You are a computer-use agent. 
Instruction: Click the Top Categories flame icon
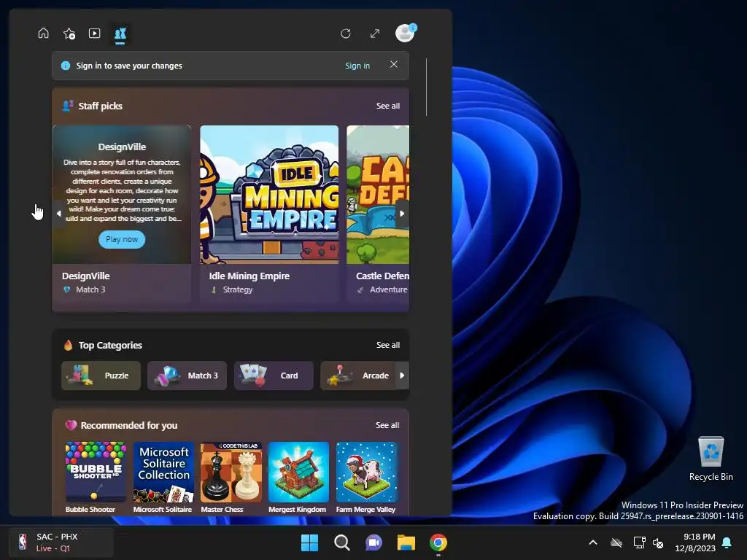68,345
